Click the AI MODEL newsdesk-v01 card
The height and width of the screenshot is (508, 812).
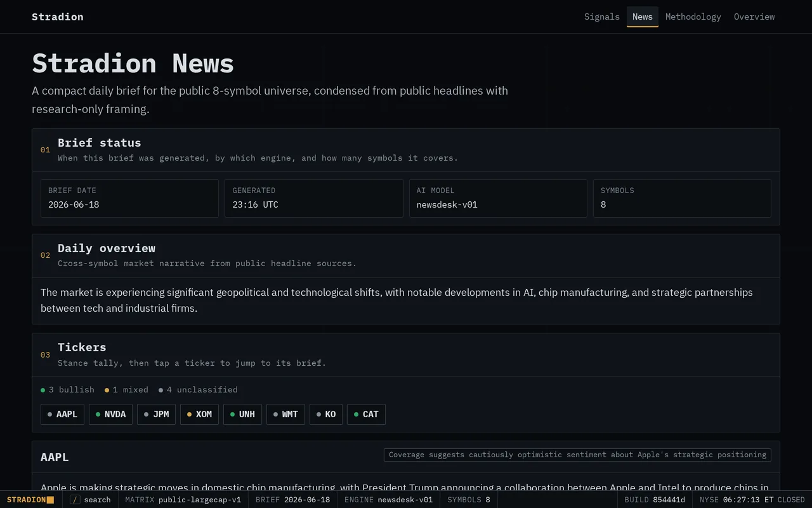(498, 198)
